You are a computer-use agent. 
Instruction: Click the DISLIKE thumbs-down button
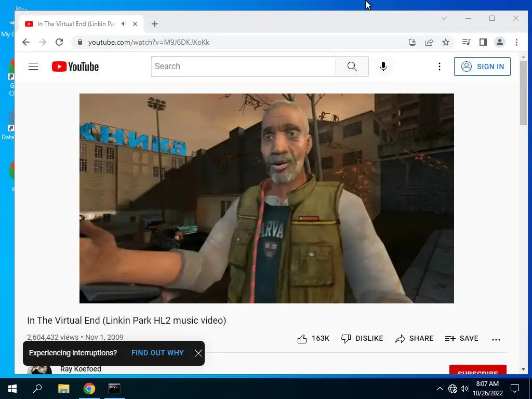(x=362, y=339)
